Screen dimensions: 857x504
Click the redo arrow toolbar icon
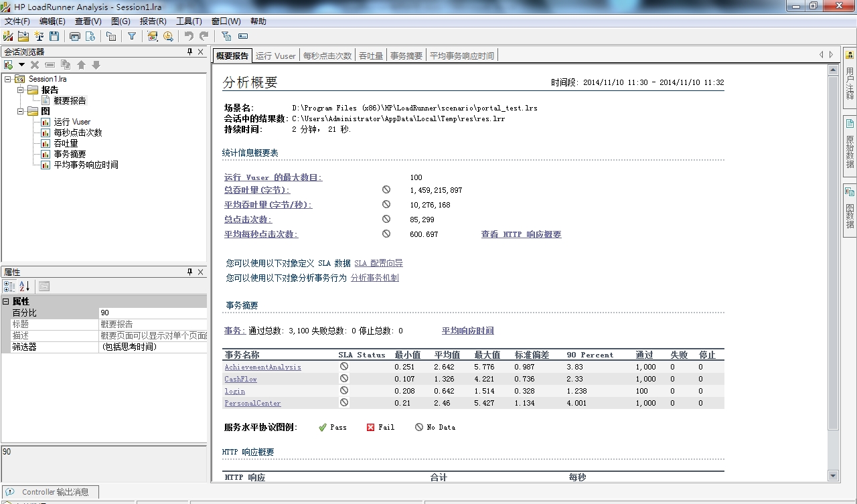(x=204, y=36)
